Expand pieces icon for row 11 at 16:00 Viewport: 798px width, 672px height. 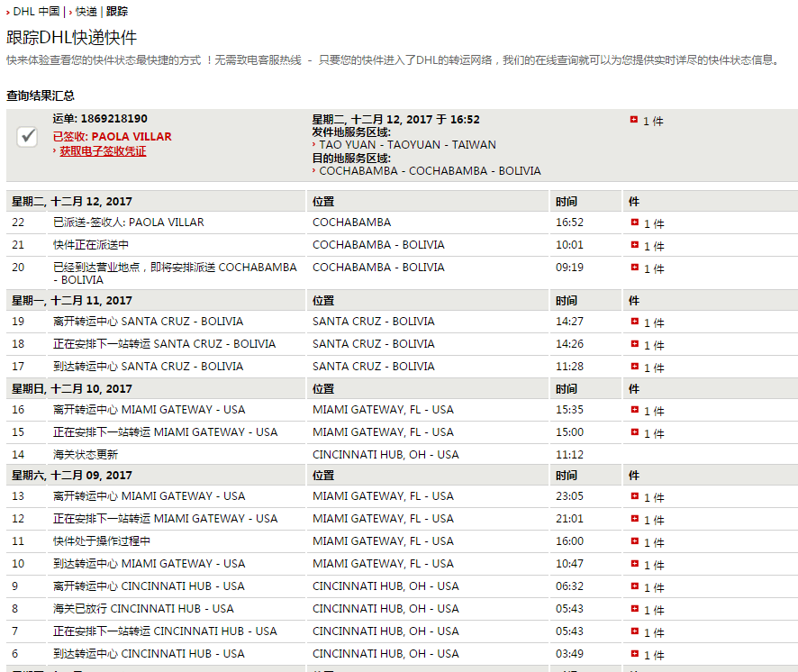[x=635, y=540]
